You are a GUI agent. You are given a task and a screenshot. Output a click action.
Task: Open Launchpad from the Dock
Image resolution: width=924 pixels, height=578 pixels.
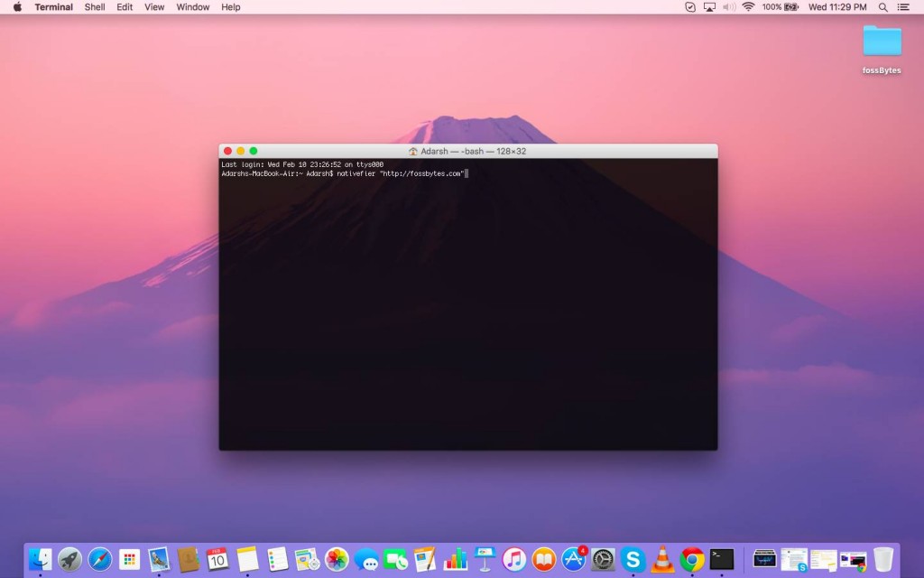tap(69, 560)
